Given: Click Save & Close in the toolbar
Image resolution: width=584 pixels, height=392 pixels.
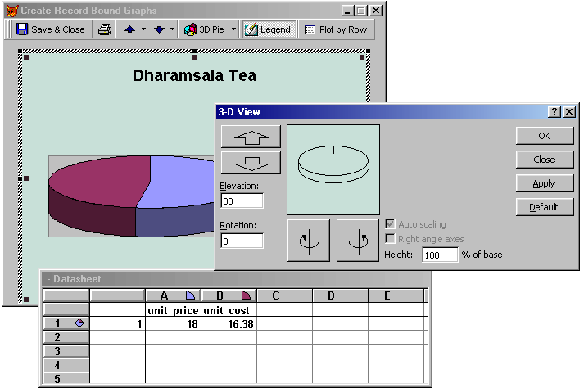Looking at the screenshot, I should 51,29.
